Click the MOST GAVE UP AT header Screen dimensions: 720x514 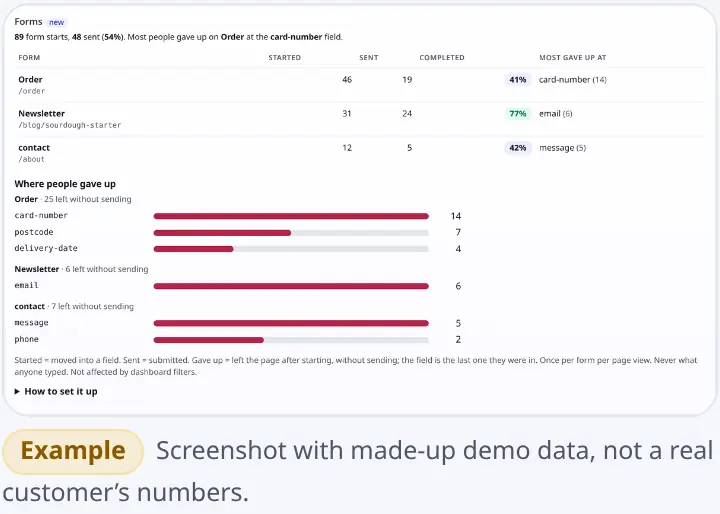click(573, 57)
